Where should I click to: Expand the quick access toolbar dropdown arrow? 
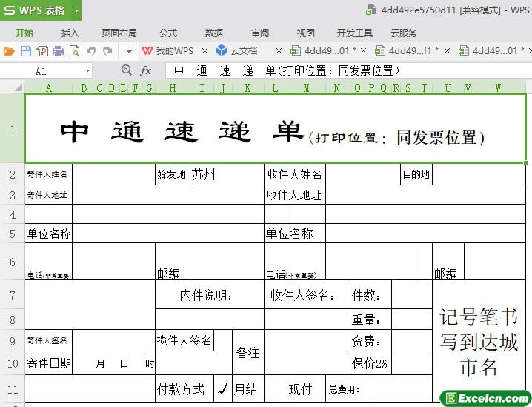tap(129, 51)
